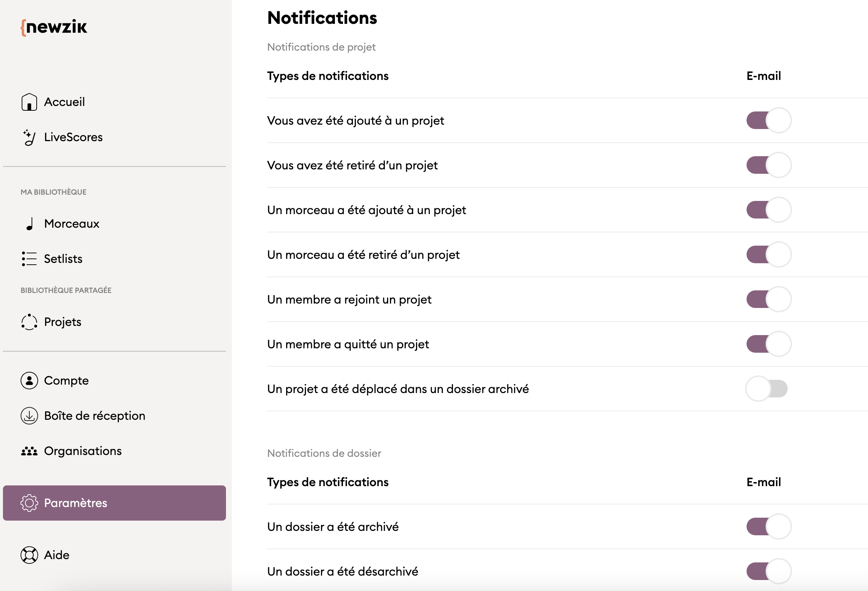
Task: Switch off 'Un morceau a été retiré d'un projet'
Action: (768, 254)
